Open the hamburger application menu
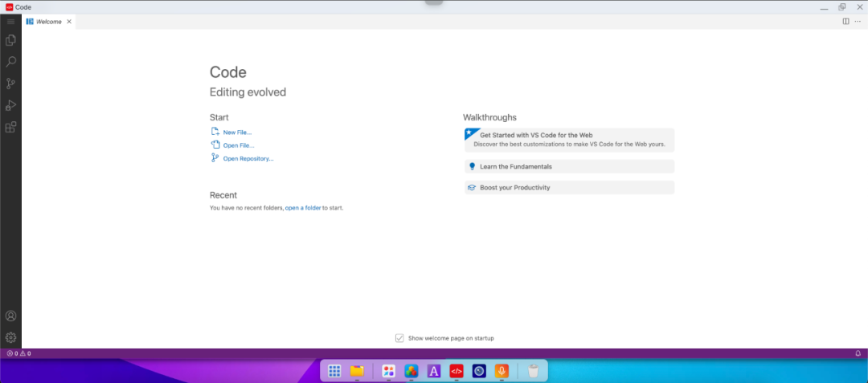Image resolution: width=868 pixels, height=383 pixels. (10, 22)
